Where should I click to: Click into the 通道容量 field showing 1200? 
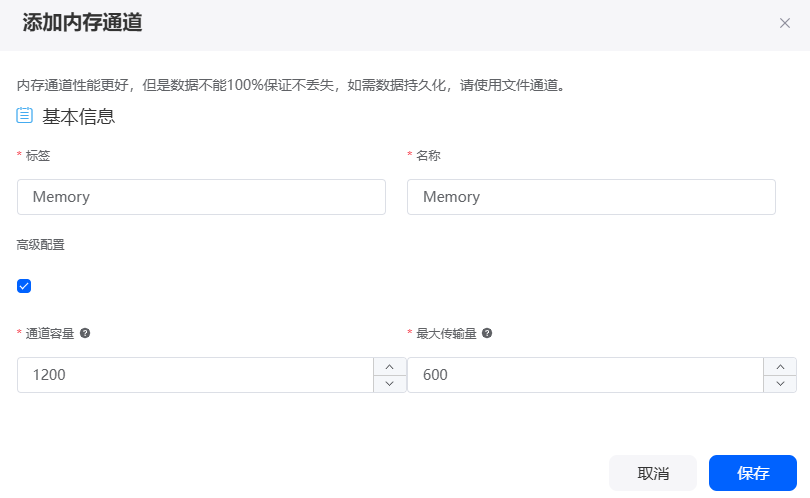[195, 375]
